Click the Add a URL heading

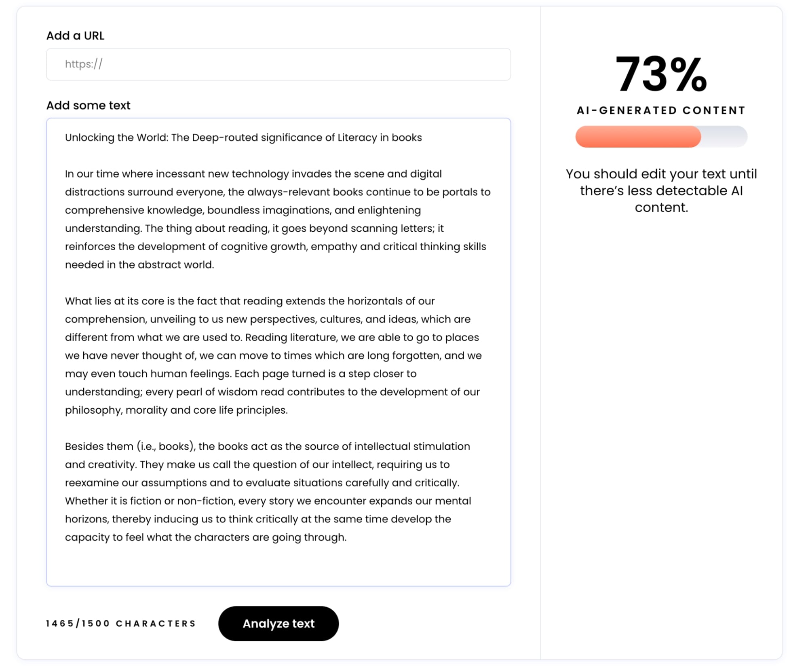pyautogui.click(x=75, y=36)
